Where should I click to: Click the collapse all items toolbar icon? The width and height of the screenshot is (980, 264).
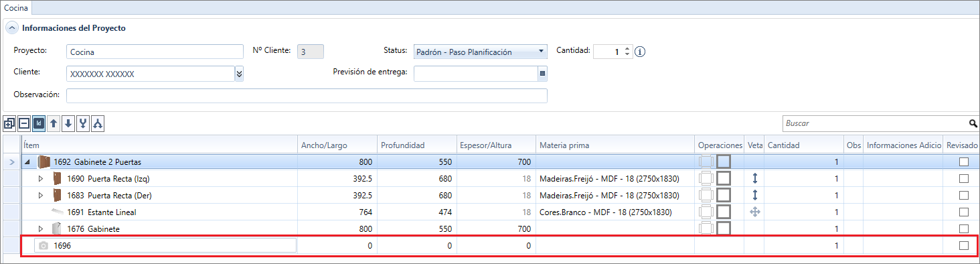23,124
